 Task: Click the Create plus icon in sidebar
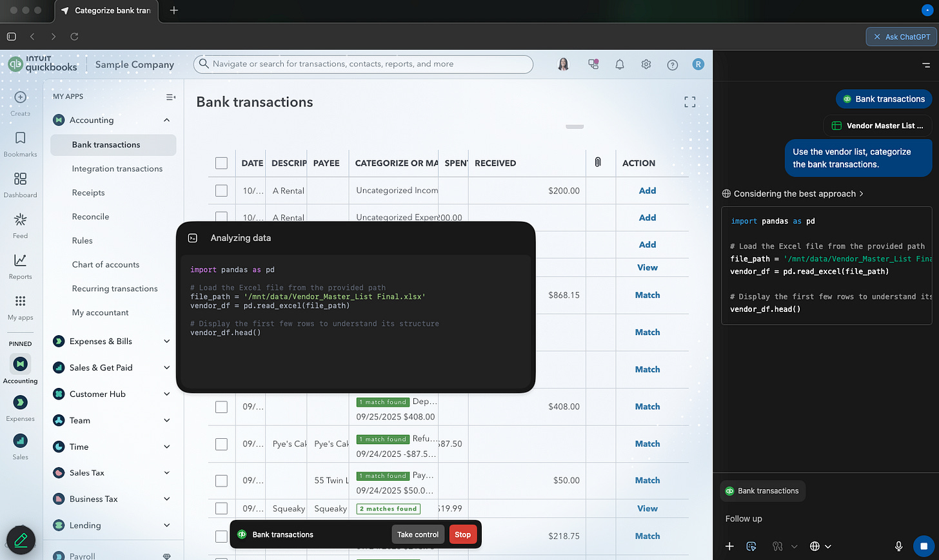(x=20, y=97)
